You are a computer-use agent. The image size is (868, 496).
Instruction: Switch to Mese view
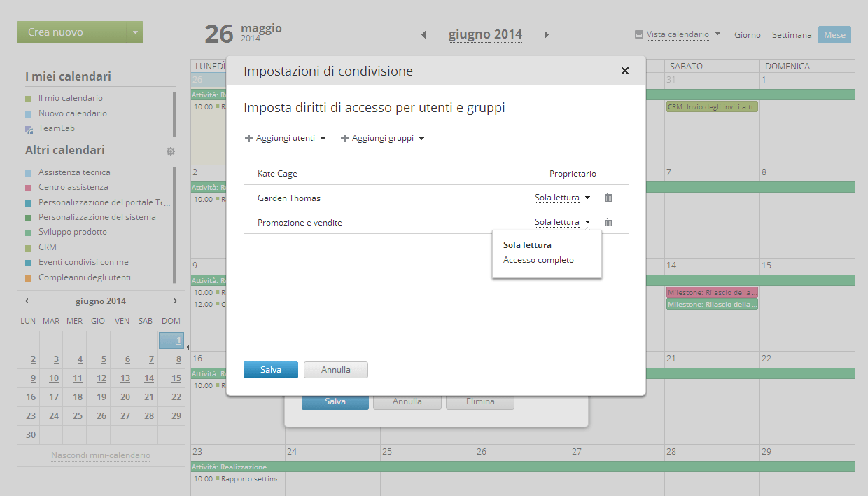pos(834,35)
